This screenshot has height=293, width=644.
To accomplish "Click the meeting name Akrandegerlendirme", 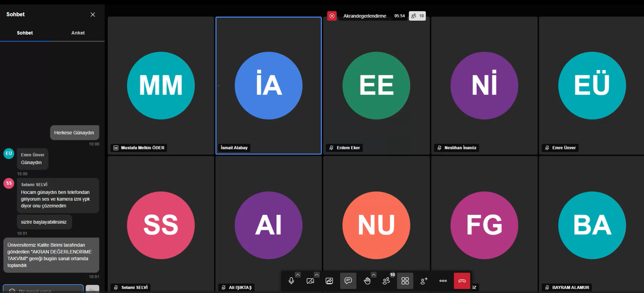I will point(365,16).
